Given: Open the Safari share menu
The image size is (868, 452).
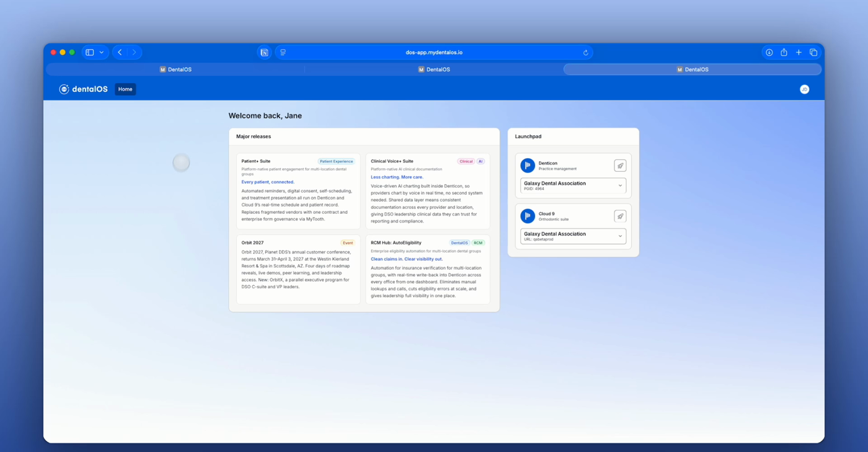Looking at the screenshot, I should 784,53.
